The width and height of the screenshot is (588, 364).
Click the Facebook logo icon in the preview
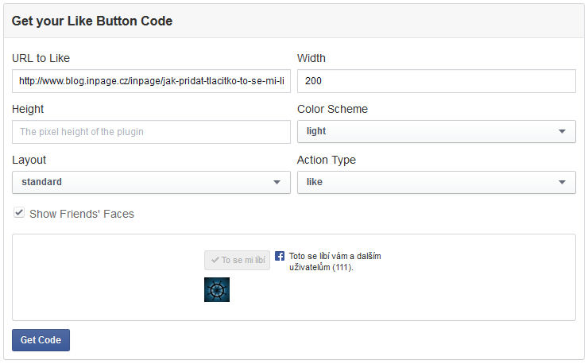click(x=280, y=256)
